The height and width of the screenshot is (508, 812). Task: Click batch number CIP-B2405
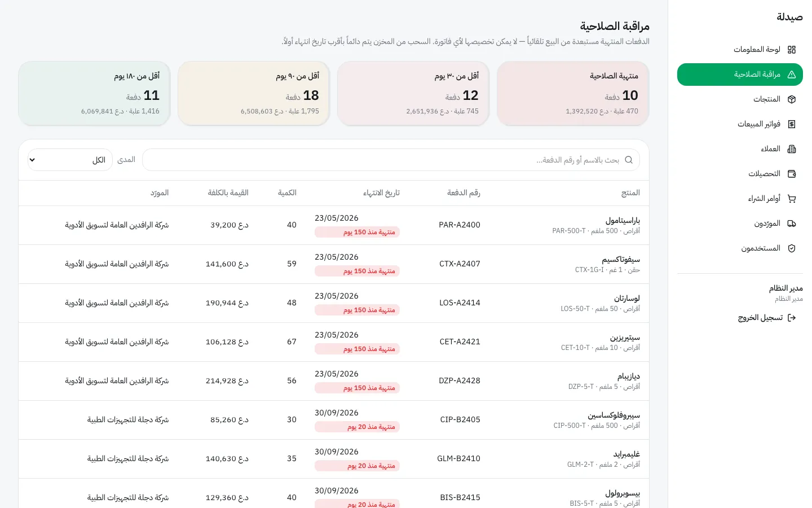[x=460, y=419]
